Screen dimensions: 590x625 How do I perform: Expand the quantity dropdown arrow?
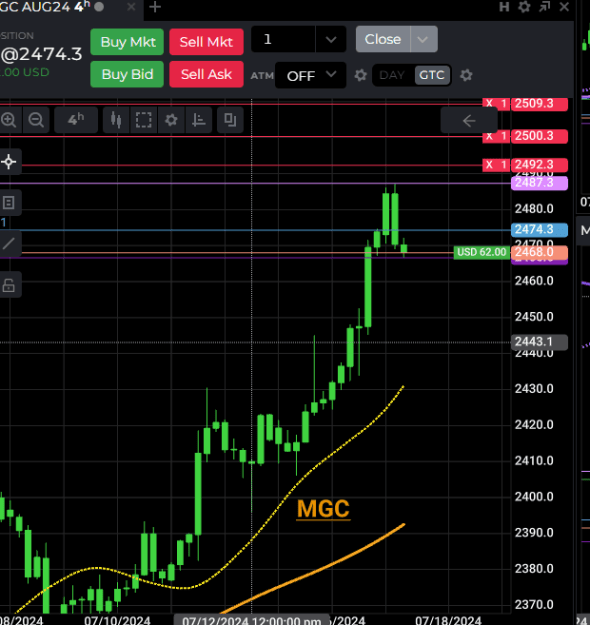[x=330, y=39]
